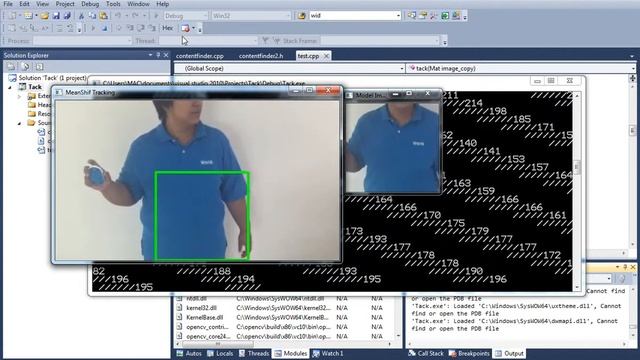
Task: Click the Start Debugging play icon
Action: coord(156,16)
